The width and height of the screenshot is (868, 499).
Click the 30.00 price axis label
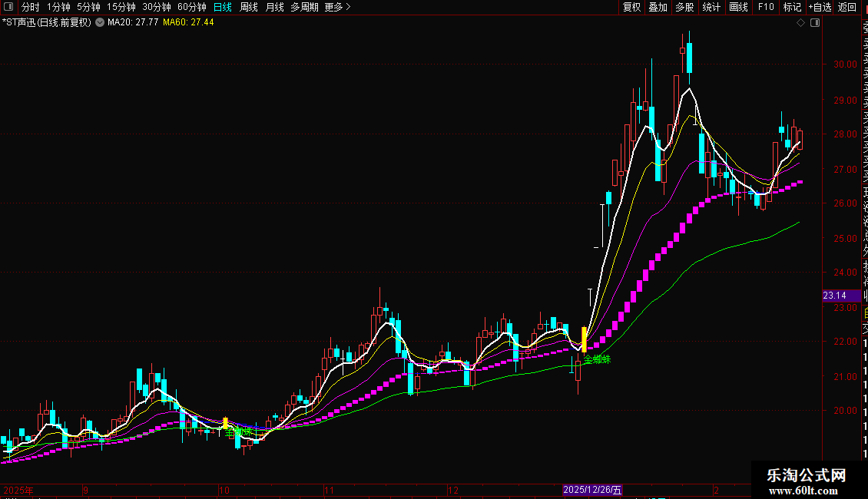click(x=845, y=64)
